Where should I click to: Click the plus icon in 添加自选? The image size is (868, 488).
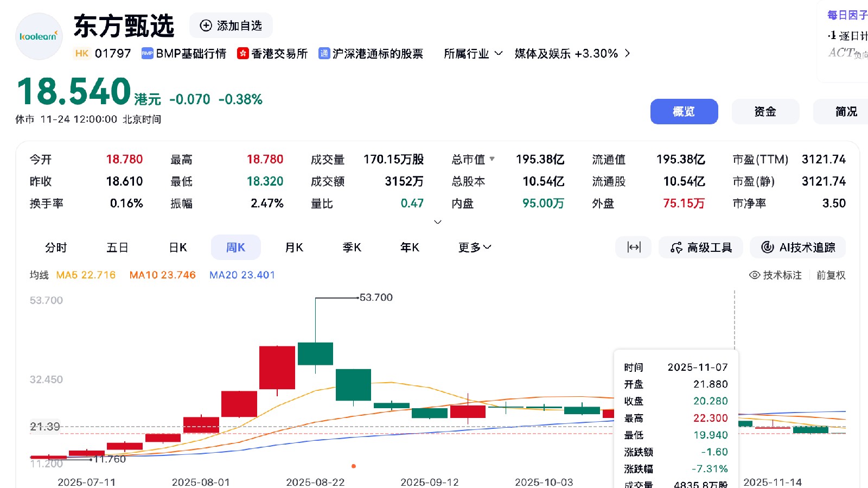click(x=206, y=26)
